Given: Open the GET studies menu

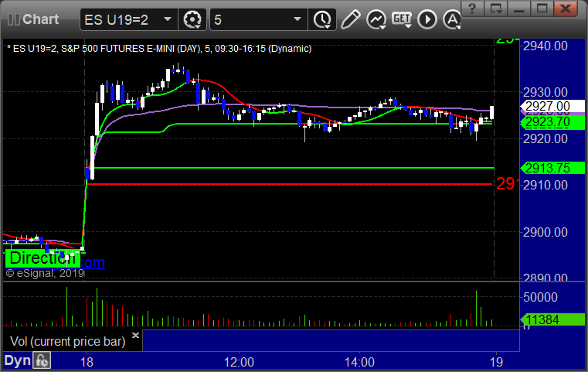Looking at the screenshot, I should pos(402,19).
